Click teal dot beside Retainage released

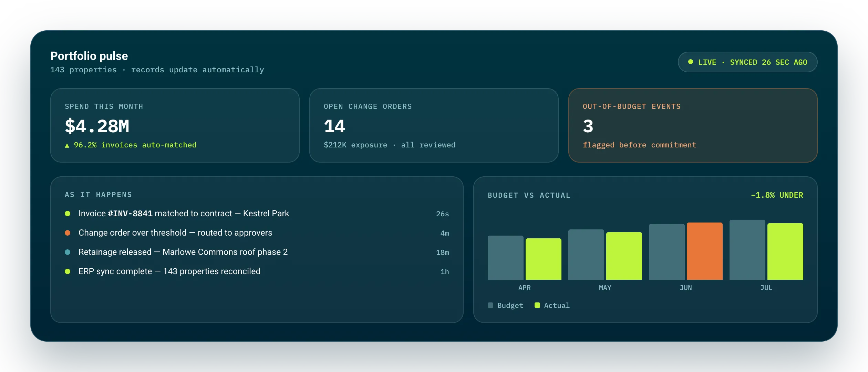[x=68, y=252]
